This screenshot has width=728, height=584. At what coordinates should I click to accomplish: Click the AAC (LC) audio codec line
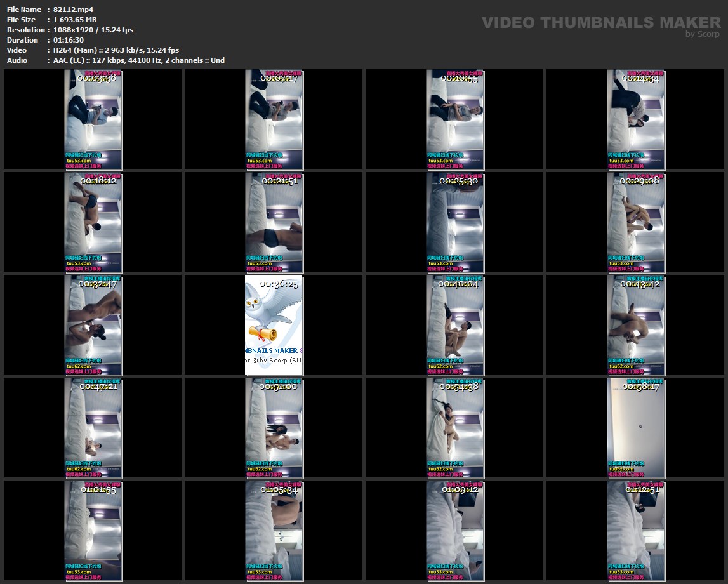point(139,60)
